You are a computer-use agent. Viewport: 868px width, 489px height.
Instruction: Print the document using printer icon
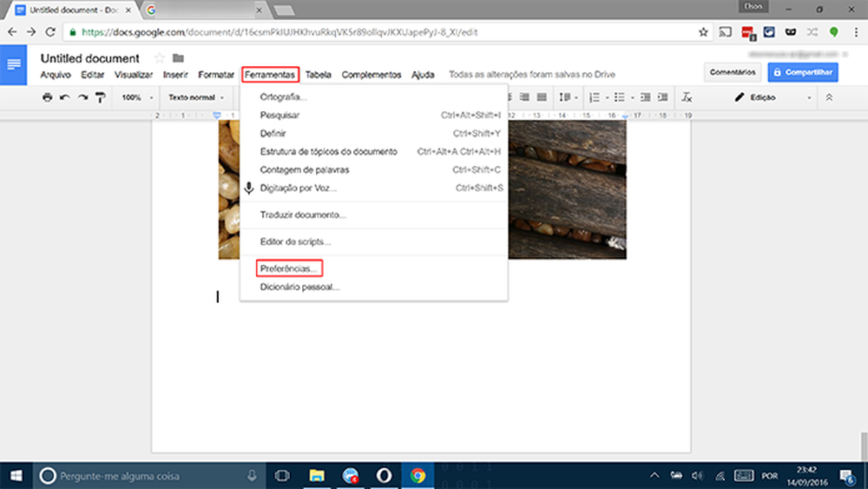[x=47, y=97]
